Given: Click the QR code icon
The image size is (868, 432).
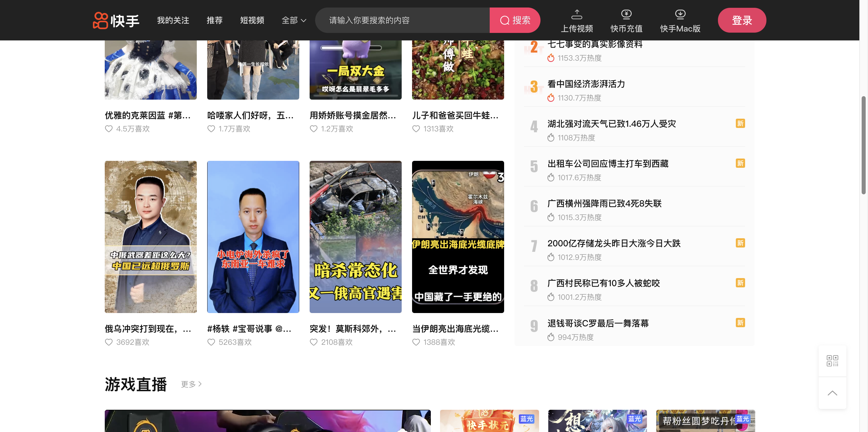Looking at the screenshot, I should pos(832,361).
